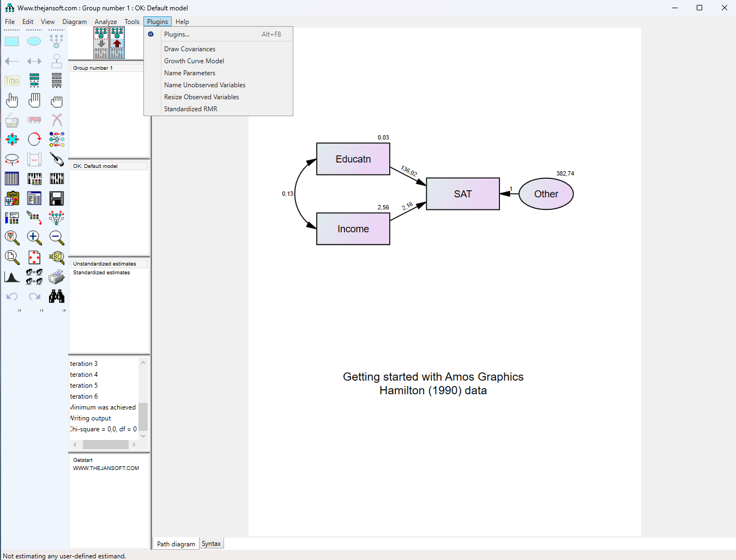Click the Zoom in plus magnifier

coord(34,238)
